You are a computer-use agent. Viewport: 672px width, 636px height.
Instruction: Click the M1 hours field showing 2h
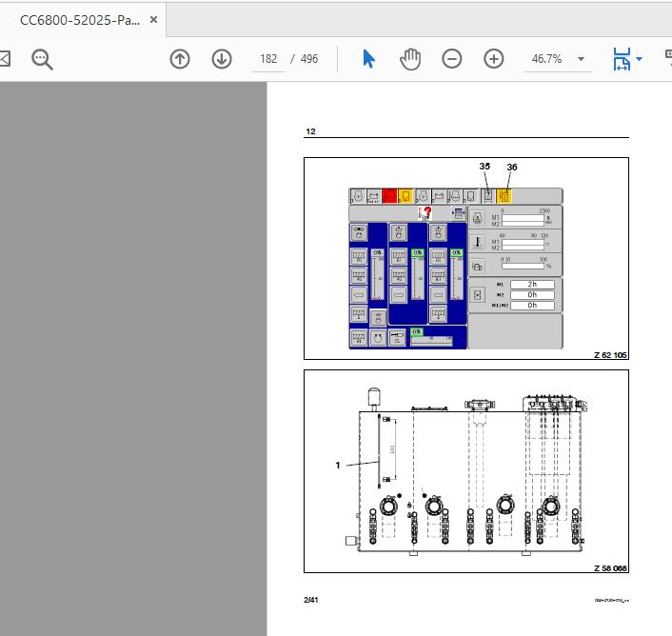532,285
